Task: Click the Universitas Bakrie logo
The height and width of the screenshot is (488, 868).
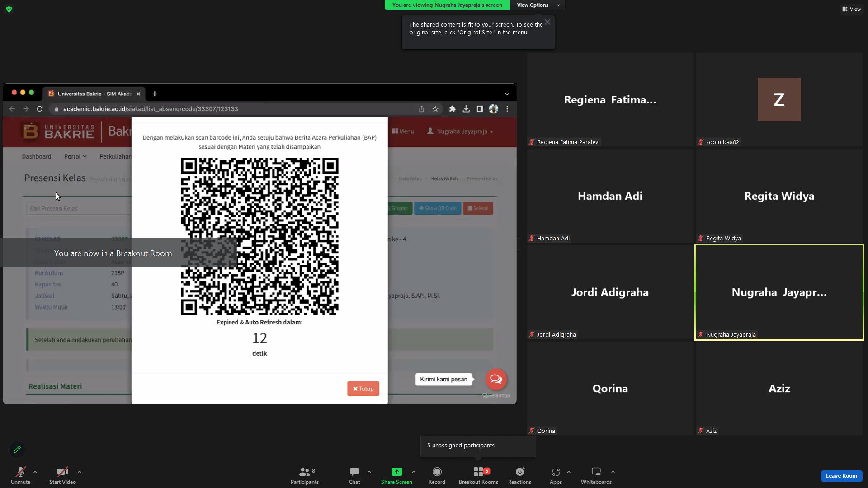Action: (x=59, y=131)
